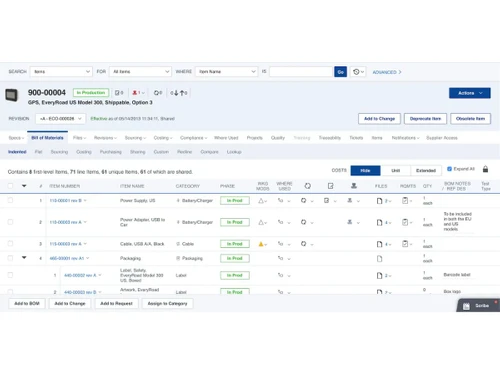Click the Obsolete Item button
The height and width of the screenshot is (375, 500).
[x=470, y=119]
